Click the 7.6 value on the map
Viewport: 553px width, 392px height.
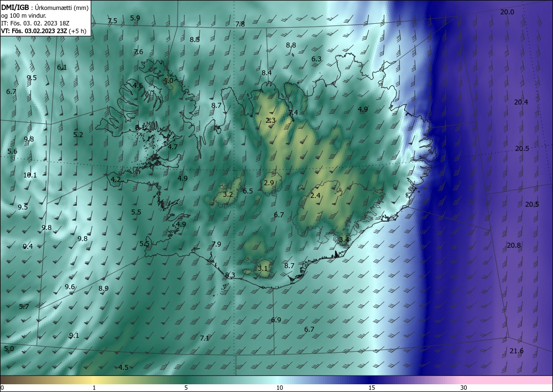[138, 52]
